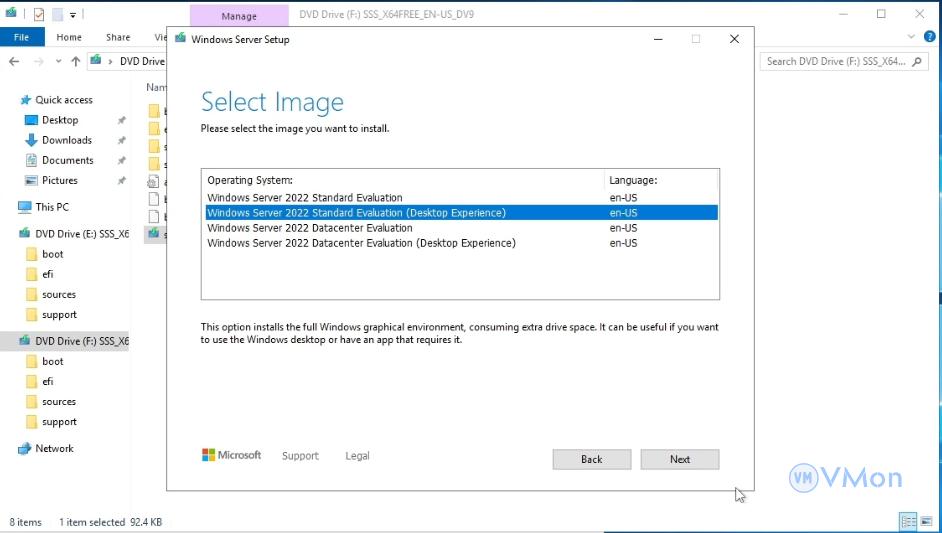The width and height of the screenshot is (942, 533).
Task: Click the Desktop folder icon
Action: point(31,120)
